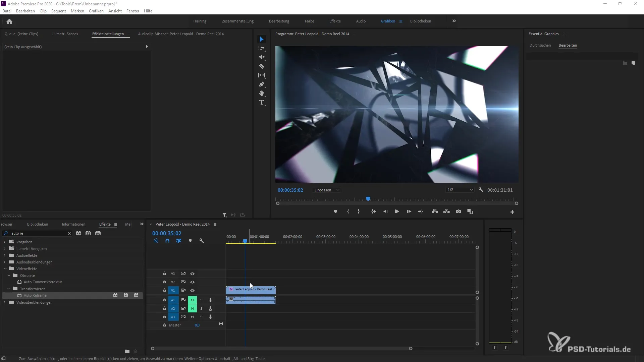Open the Datei menu
This screenshot has width=644, height=362.
pyautogui.click(x=7, y=11)
